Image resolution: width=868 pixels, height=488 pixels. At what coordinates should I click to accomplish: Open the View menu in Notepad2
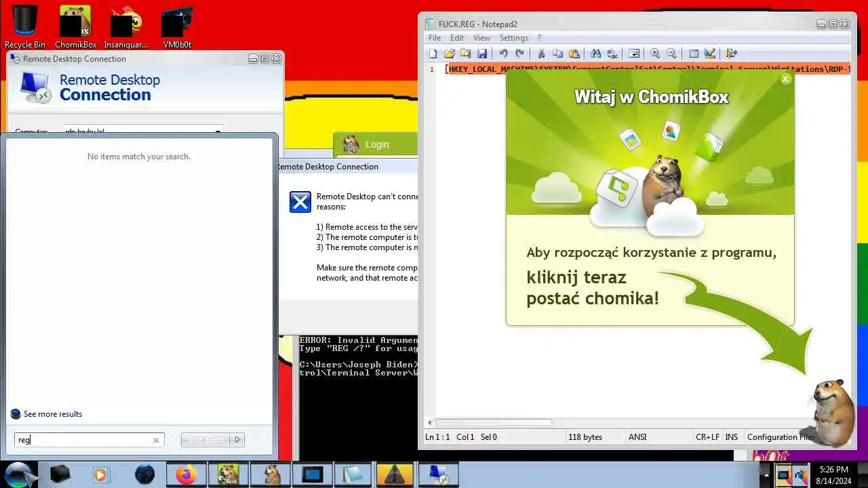tap(481, 38)
